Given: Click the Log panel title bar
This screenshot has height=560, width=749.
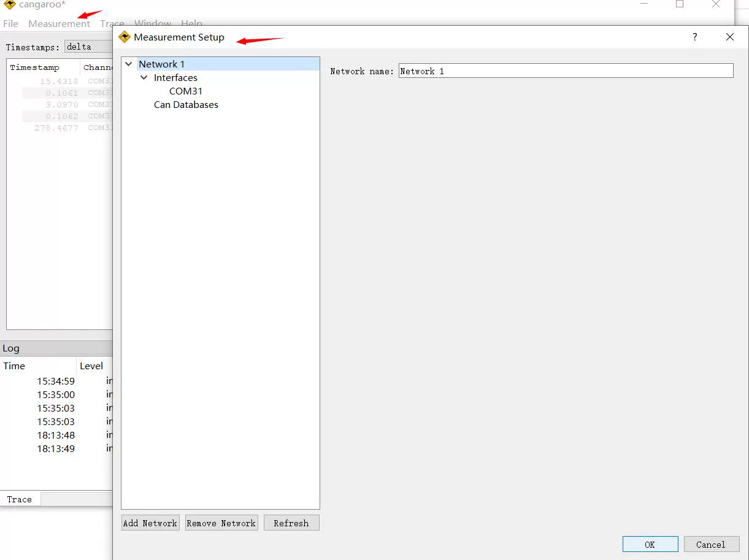Looking at the screenshot, I should [56, 348].
